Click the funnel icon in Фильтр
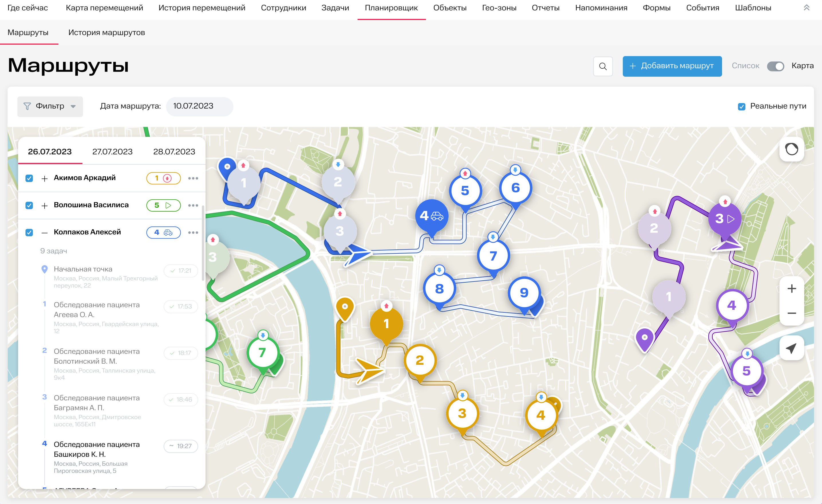This screenshot has width=822, height=504. (27, 106)
